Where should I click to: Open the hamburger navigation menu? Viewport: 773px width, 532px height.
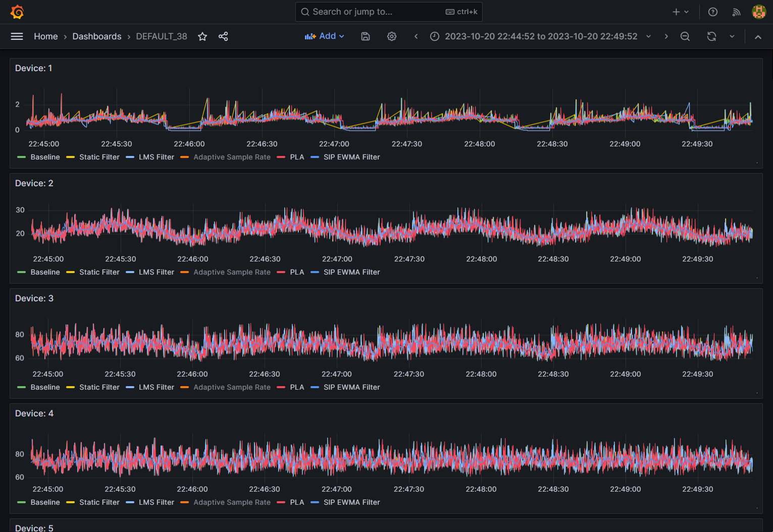point(17,36)
